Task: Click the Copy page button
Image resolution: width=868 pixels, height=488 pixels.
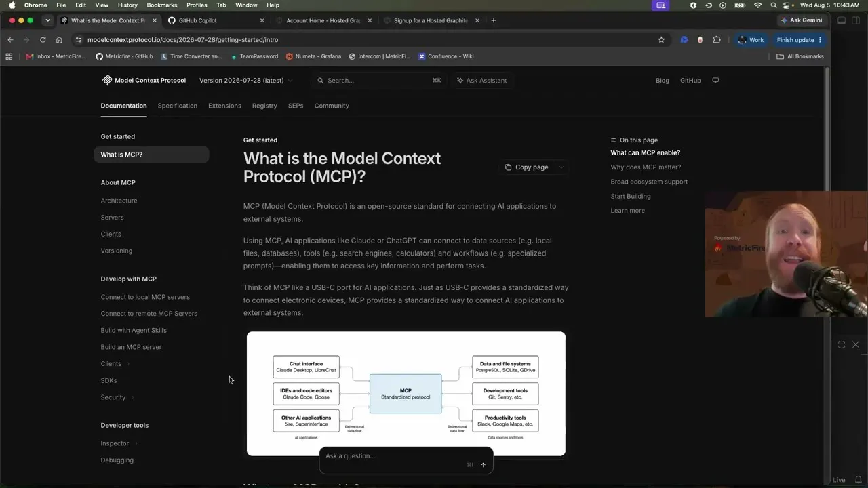Action: (x=526, y=167)
